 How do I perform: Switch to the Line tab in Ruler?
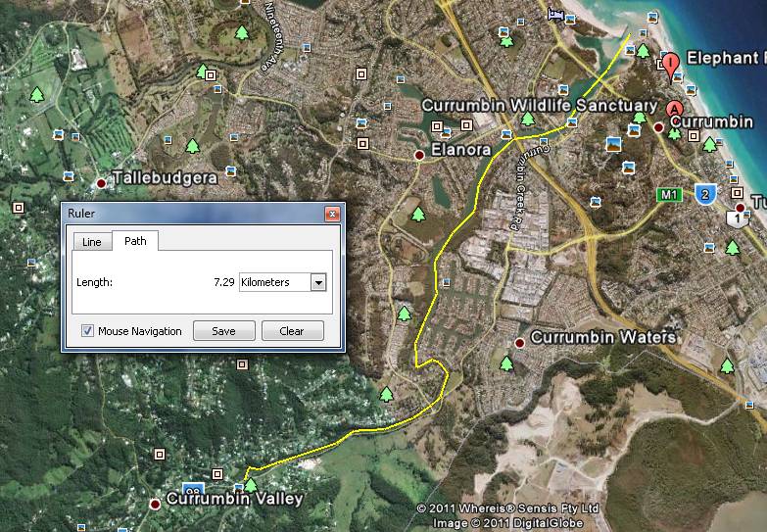(91, 242)
